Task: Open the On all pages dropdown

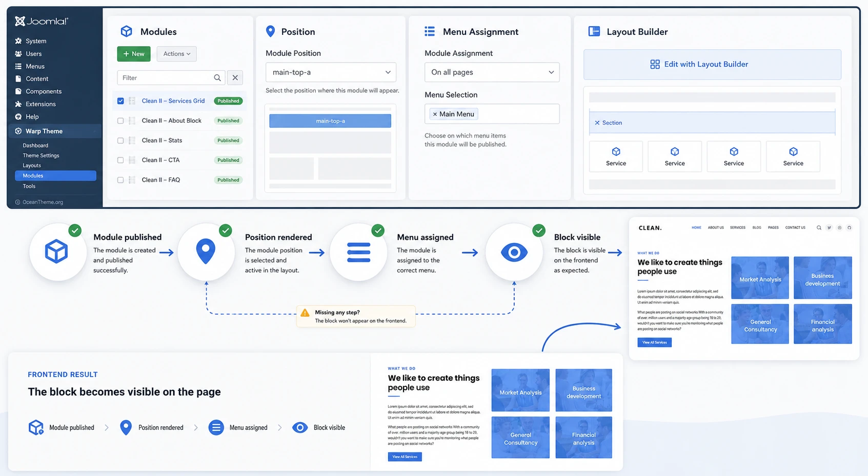Action: tap(492, 72)
